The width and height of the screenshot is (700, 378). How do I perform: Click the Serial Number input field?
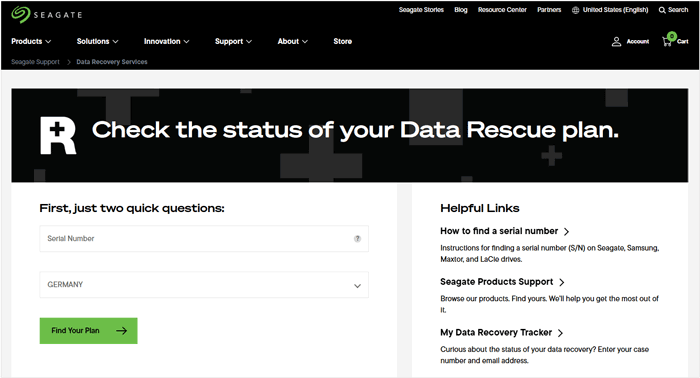[x=204, y=239]
